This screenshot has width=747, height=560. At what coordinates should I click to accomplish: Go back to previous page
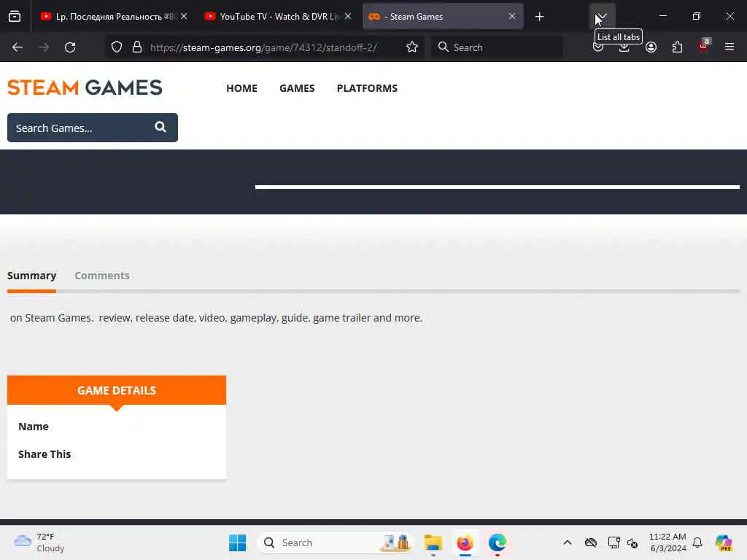point(18,47)
